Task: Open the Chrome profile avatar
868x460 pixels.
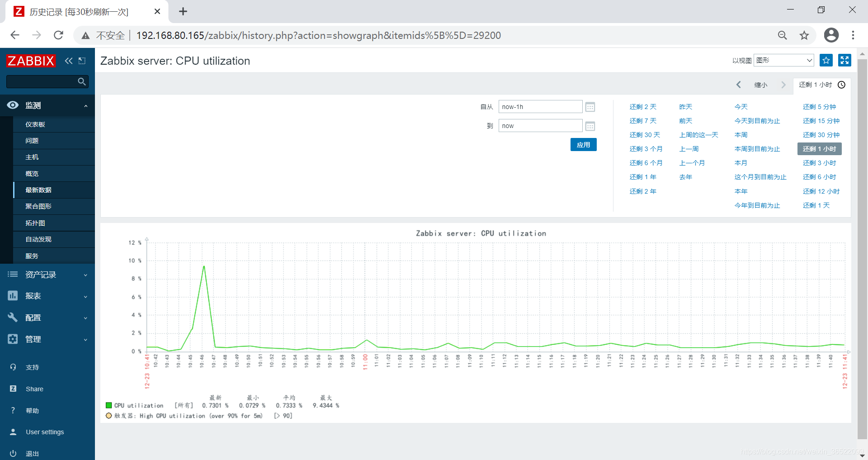Action: tap(831, 35)
